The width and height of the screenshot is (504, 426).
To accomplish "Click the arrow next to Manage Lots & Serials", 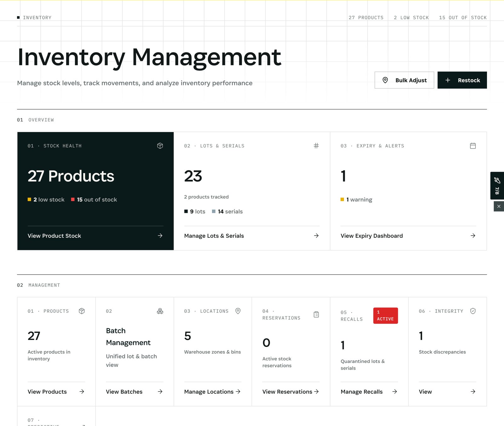I will pyautogui.click(x=316, y=236).
